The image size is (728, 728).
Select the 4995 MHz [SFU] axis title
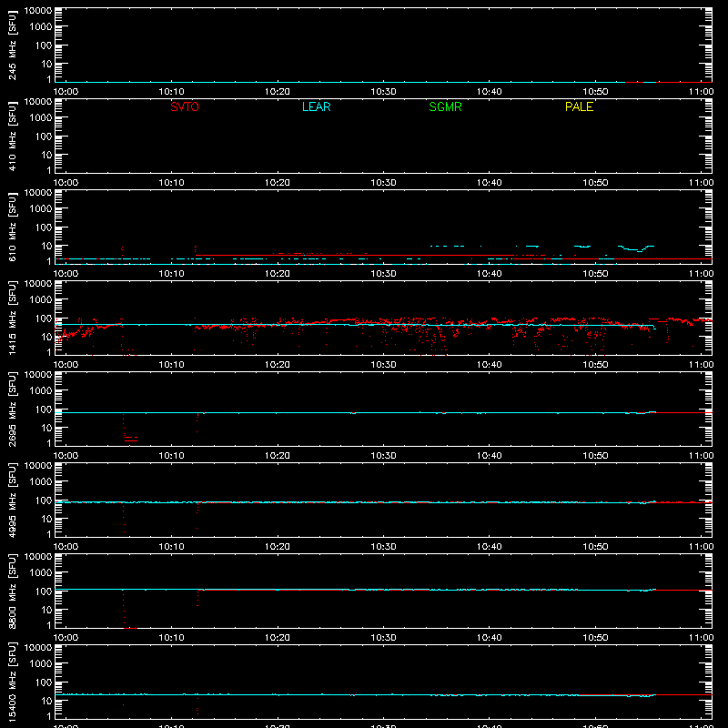click(x=13, y=500)
